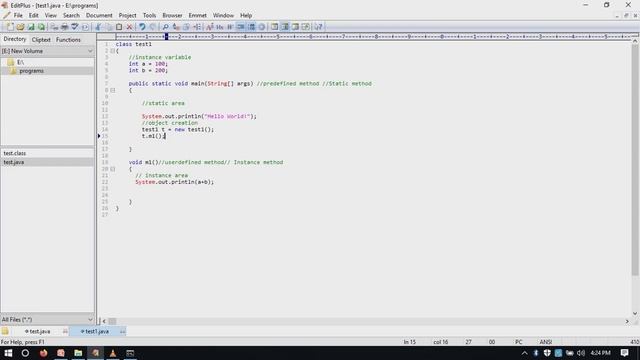Image resolution: width=640 pixels, height=360 pixels.
Task: Click the horizontal scrollbar left arrow
Action: click(104, 321)
